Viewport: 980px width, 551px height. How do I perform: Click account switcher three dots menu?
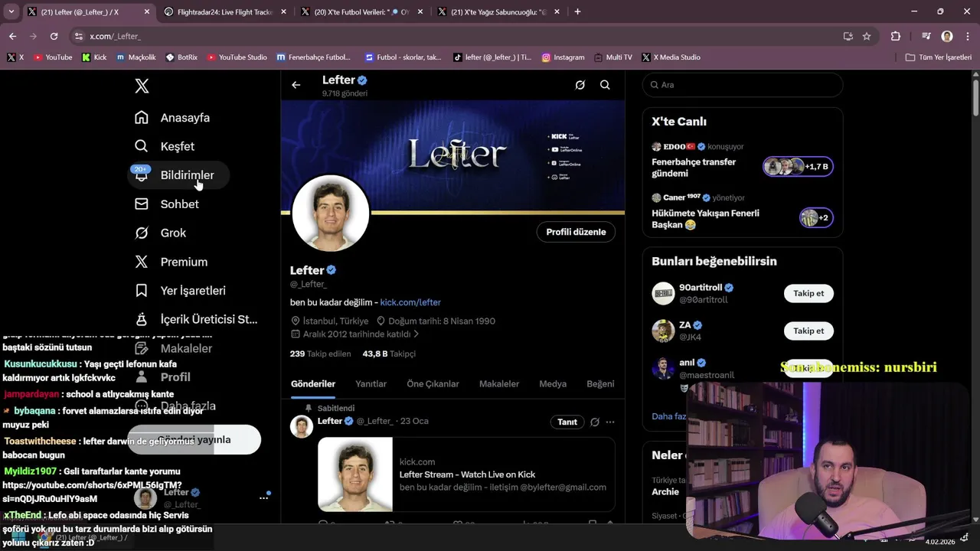(263, 497)
